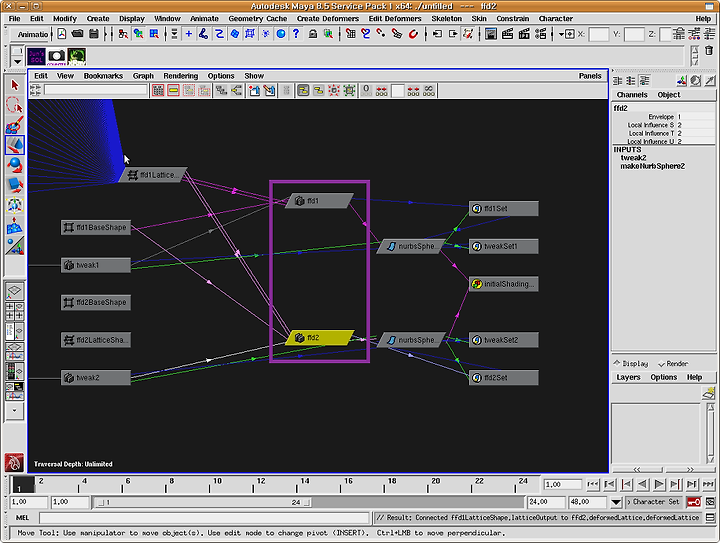Toggle the deformations lattice selection mask icon
This screenshot has width=720, height=543.
tap(250, 34)
